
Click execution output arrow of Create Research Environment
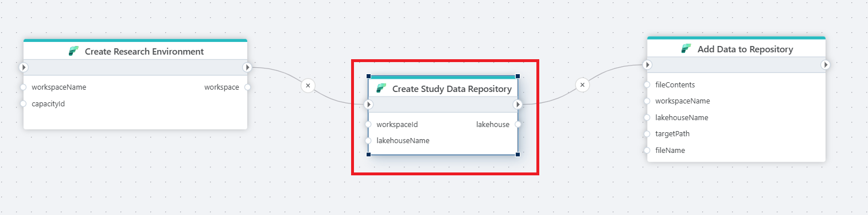tap(247, 67)
